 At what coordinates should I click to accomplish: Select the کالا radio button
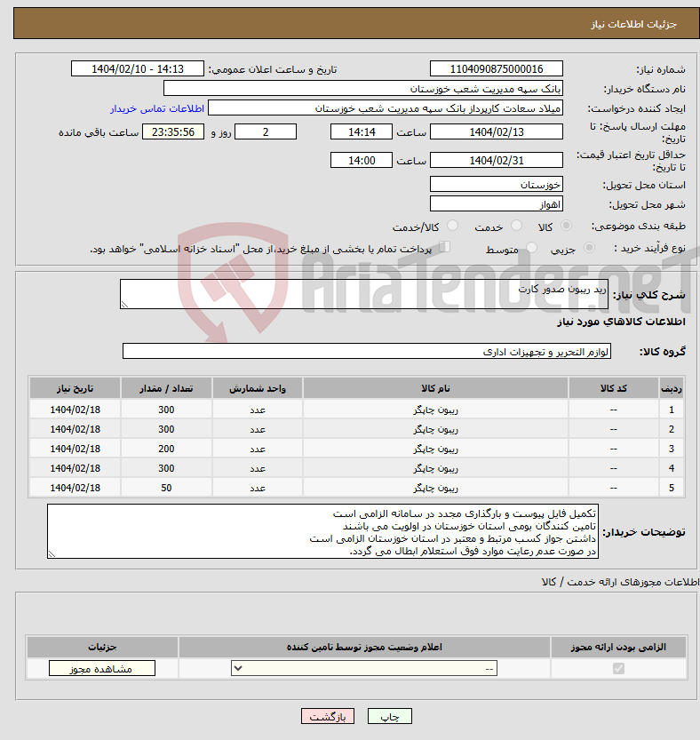point(566,226)
